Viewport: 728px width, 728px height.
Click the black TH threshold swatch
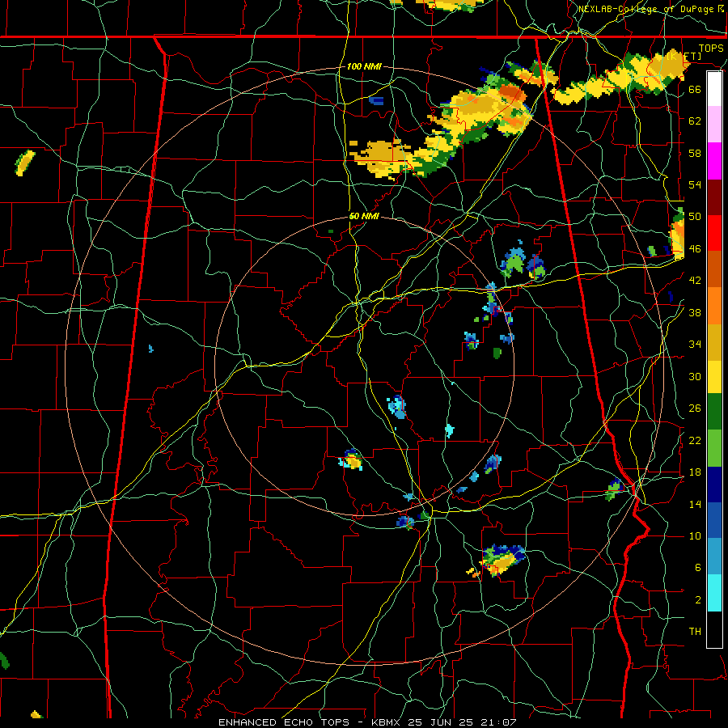pyautogui.click(x=714, y=629)
